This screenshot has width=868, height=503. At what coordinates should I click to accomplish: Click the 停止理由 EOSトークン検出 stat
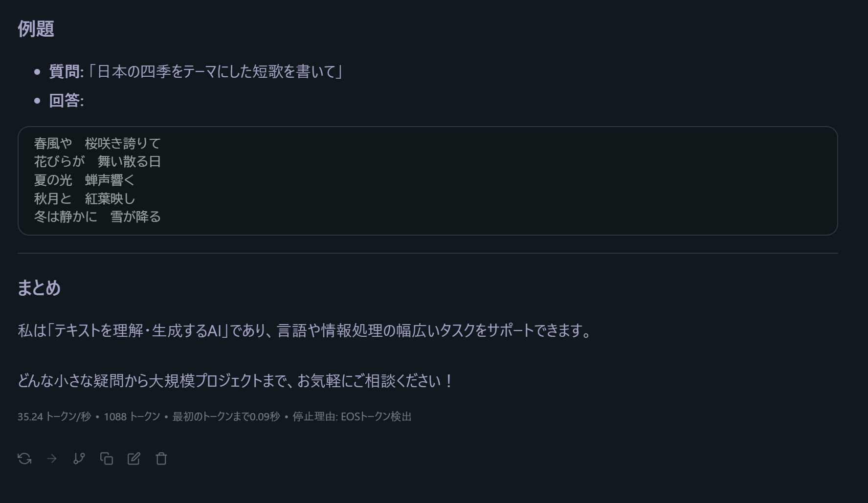(x=352, y=416)
